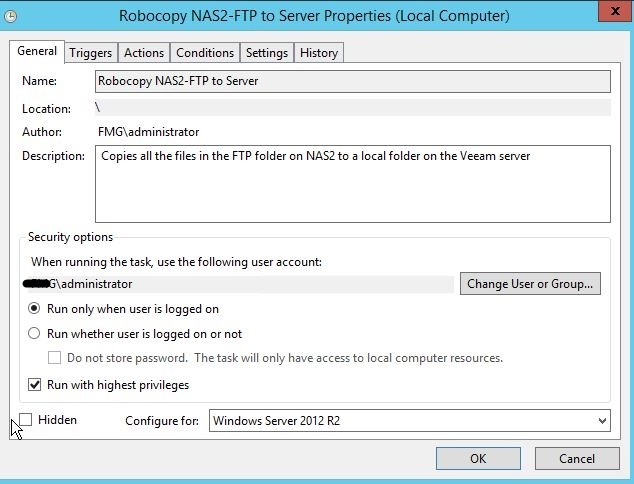The image size is (634, 484).
Task: Click inside the Description text box
Action: pos(353,184)
